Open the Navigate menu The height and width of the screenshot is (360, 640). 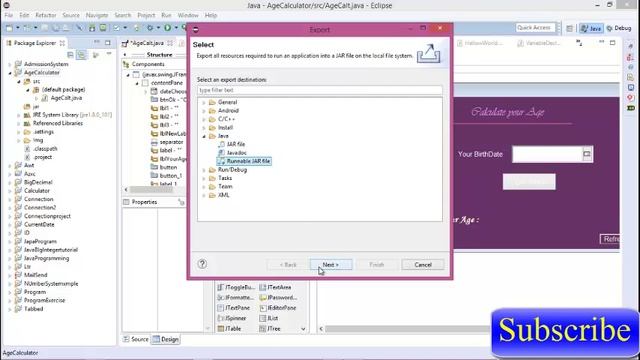[x=97, y=16]
